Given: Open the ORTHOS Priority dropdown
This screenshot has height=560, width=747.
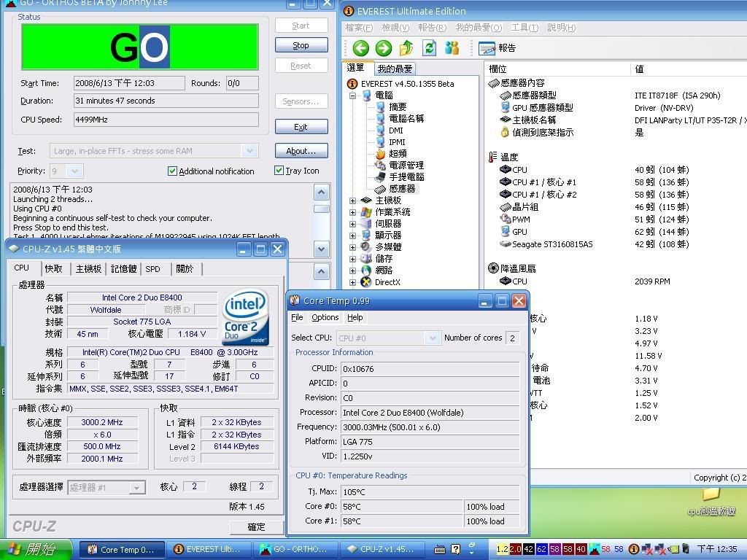Looking at the screenshot, I should (x=74, y=171).
